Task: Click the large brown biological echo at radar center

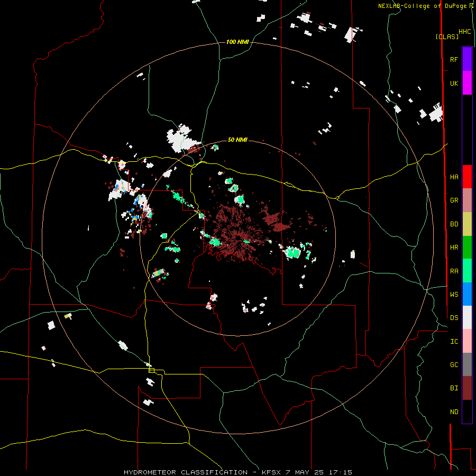Action: (x=237, y=233)
